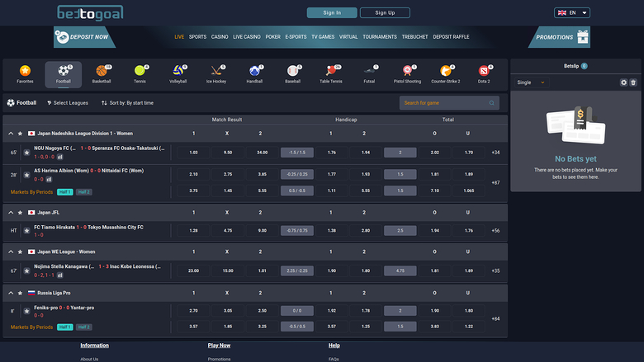Collapse the Russia Liga Pro section
644x362 pixels.
coord(11,293)
